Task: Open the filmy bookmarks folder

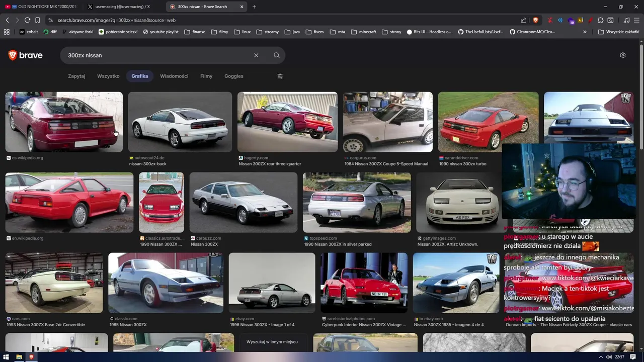Action: (219, 32)
